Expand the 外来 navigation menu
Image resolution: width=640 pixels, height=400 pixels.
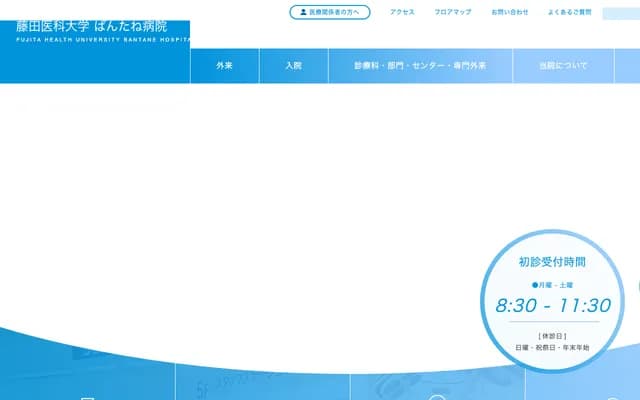(x=224, y=65)
